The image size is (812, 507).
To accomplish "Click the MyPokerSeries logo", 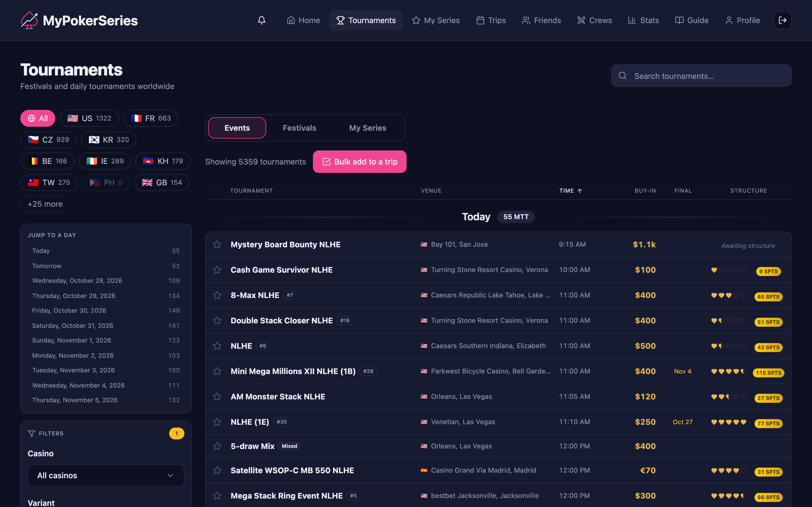I will pos(79,21).
